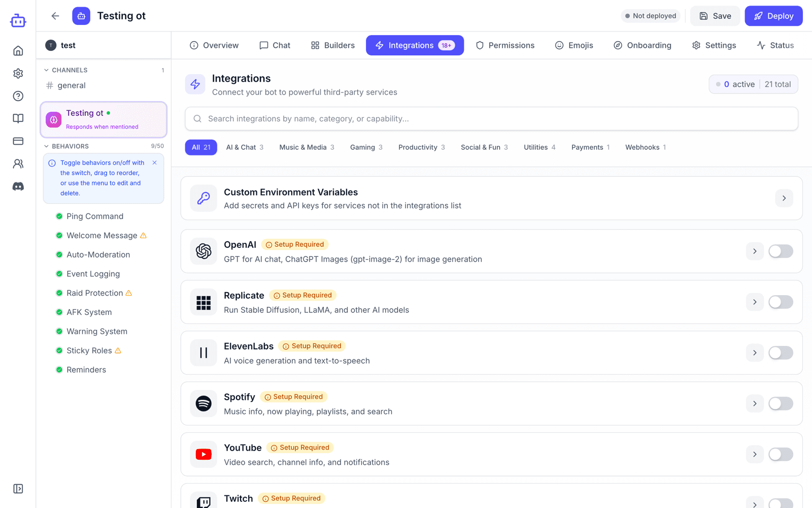Switch to the Overview tab
This screenshot has height=508, width=812.
pyautogui.click(x=214, y=45)
